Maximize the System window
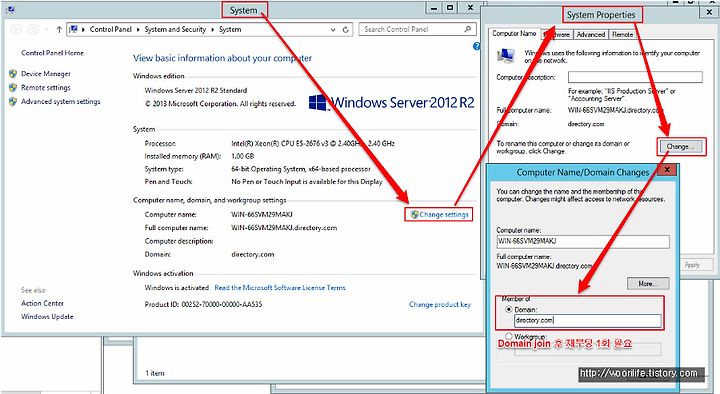Screen dimensions: 720x394 (450, 8)
